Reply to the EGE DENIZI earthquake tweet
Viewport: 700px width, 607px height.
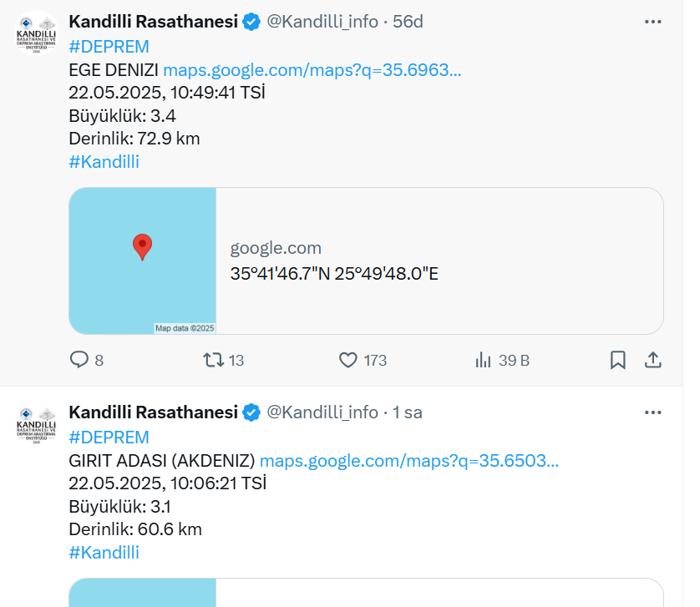79,360
